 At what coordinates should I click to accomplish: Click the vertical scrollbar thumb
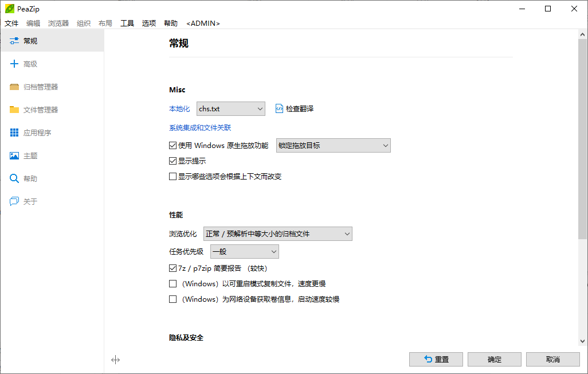[x=582, y=139]
